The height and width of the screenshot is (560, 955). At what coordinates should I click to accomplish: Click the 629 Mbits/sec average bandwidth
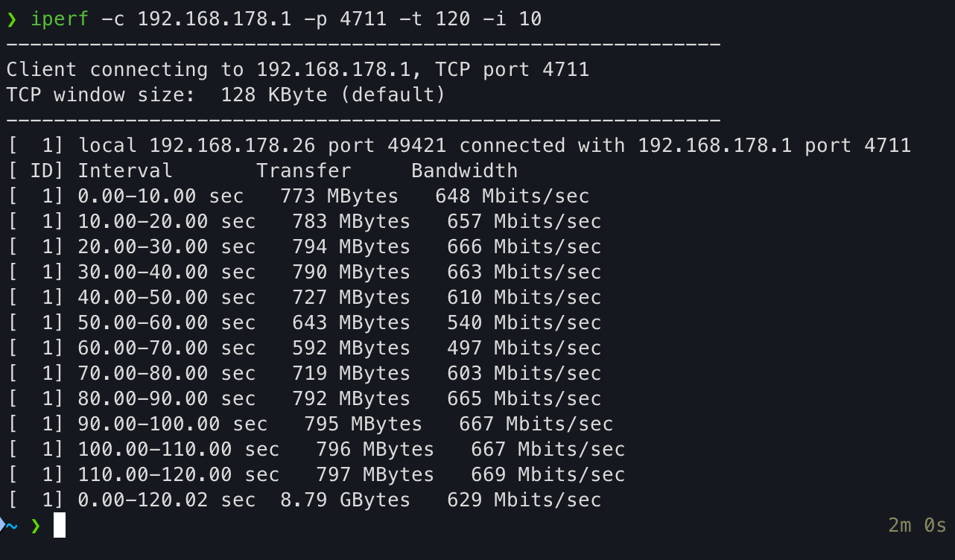coord(524,500)
